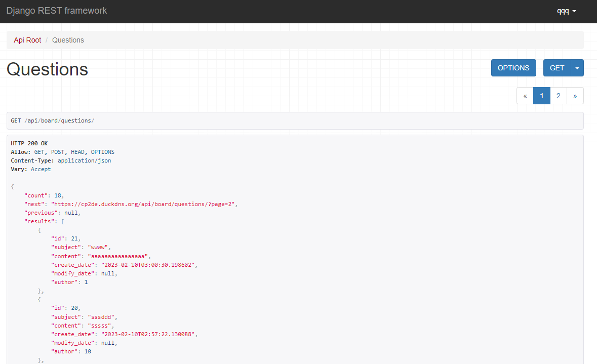Open the GET button format dropdown caret
Image resolution: width=597 pixels, height=364 pixels.
[577, 67]
